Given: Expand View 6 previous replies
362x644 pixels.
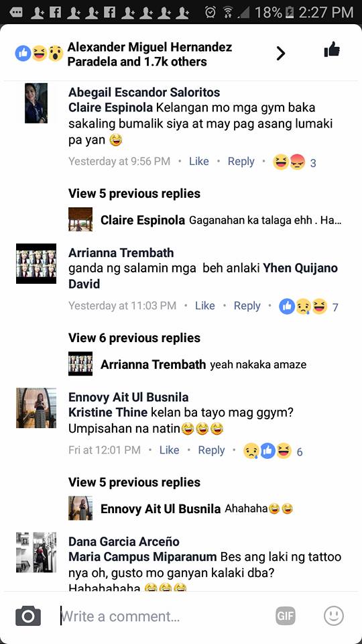Looking at the screenshot, I should pyautogui.click(x=134, y=338).
